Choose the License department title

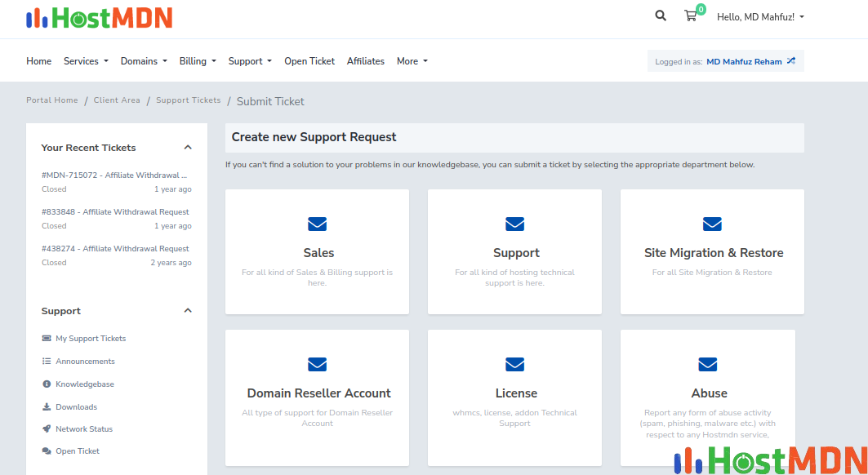pos(517,393)
